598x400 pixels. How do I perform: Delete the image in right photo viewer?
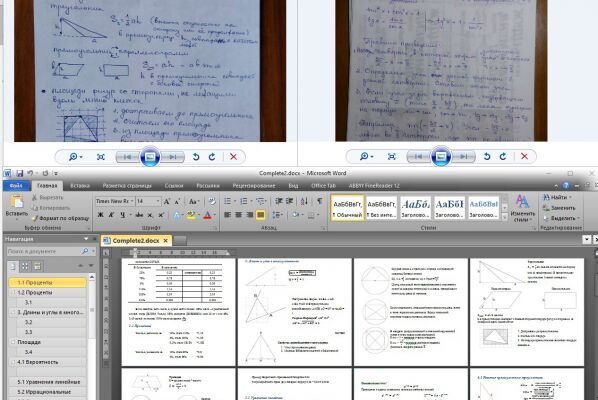tap(524, 156)
